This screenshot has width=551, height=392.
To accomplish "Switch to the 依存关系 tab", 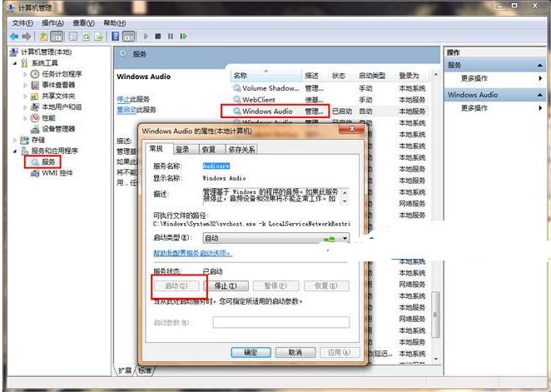I will coord(241,149).
